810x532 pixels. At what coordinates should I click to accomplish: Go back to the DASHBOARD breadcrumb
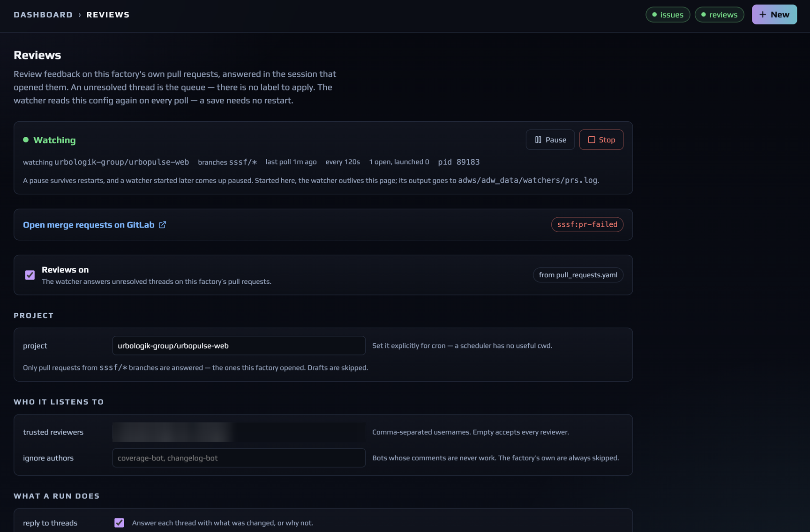coord(43,15)
